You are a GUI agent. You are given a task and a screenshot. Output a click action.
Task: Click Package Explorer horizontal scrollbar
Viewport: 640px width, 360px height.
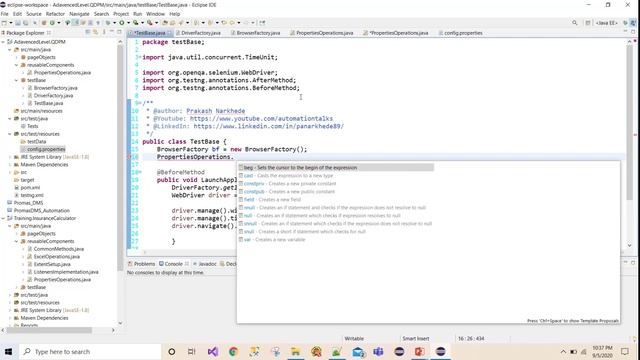click(49, 330)
